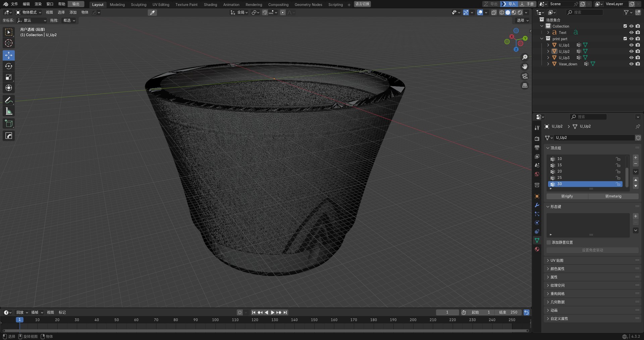644x340 pixels.
Task: Switch to the Geometry Nodes workspace tab
Action: (x=308, y=5)
